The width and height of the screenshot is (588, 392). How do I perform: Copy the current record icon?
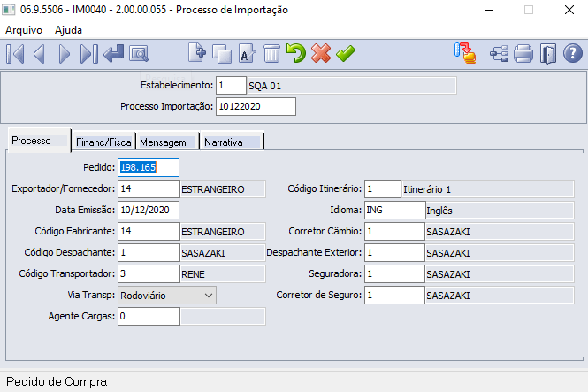[x=222, y=54]
